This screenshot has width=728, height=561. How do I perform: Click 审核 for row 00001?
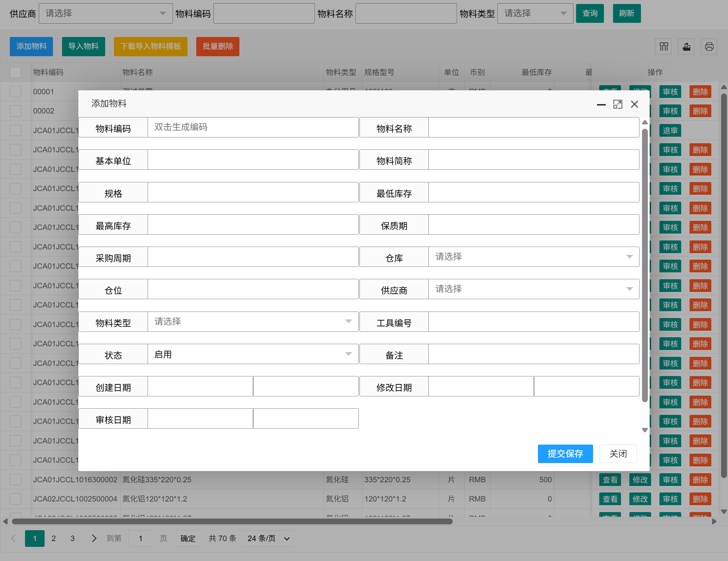tap(670, 92)
